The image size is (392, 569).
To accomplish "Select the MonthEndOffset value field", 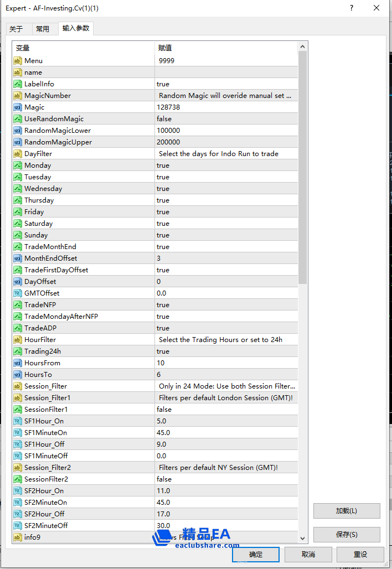I will [226, 258].
